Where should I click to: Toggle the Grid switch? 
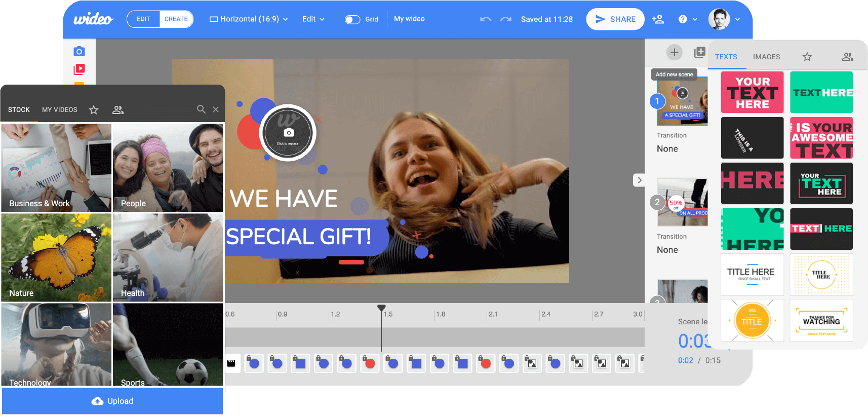click(352, 19)
